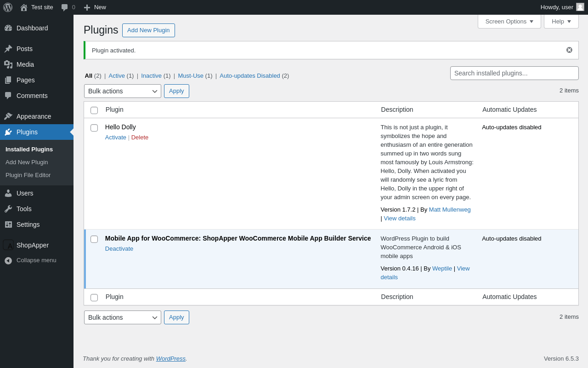
Task: Expand the Help tab
Action: point(561,21)
